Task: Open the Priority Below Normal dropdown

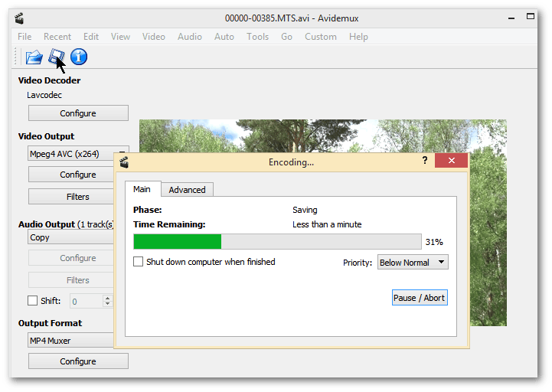Action: 413,263
